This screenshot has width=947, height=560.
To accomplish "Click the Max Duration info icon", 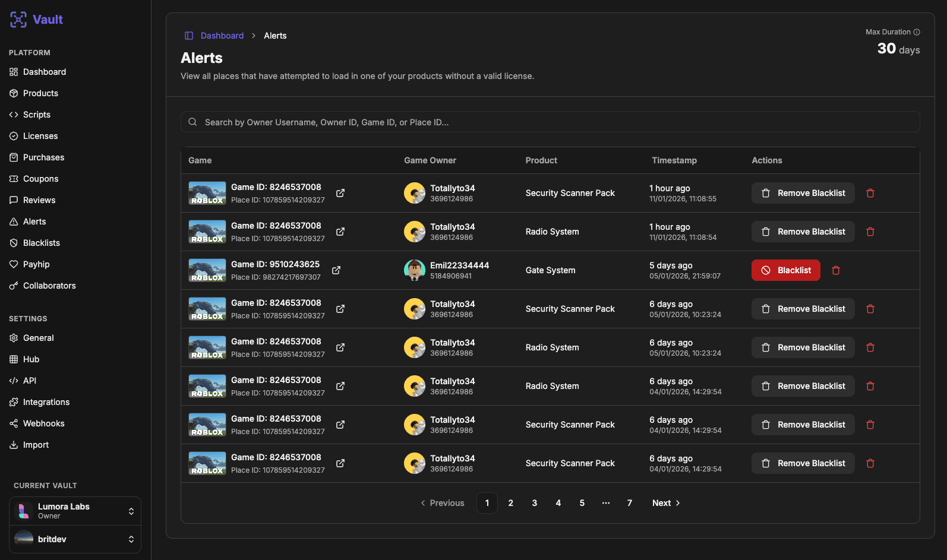I will [x=917, y=32].
